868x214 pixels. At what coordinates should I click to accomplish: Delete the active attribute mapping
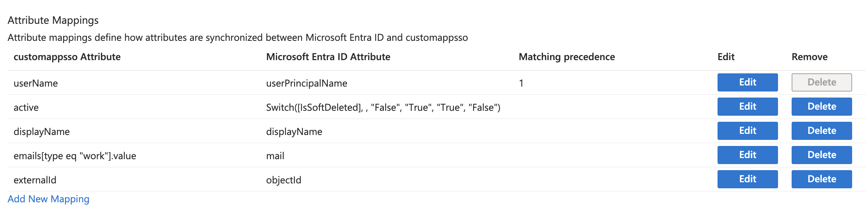pyautogui.click(x=821, y=107)
